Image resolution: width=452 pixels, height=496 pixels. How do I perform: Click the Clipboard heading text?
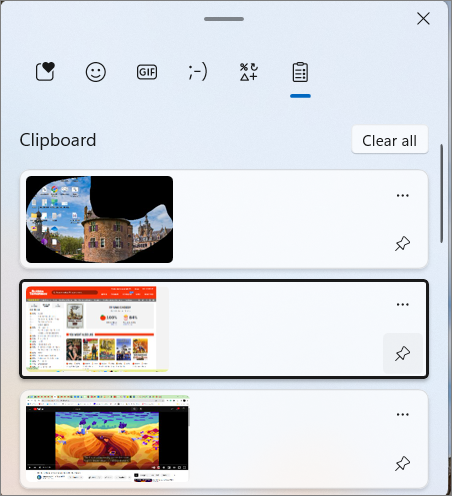coord(58,140)
